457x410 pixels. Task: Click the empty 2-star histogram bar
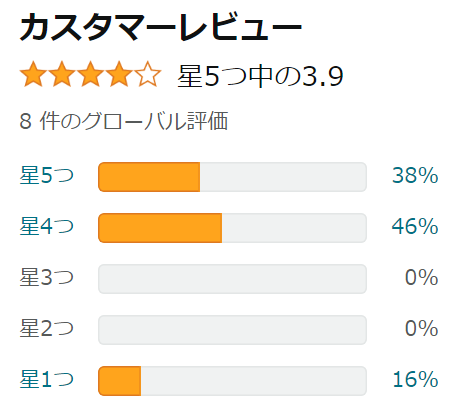coord(232,330)
